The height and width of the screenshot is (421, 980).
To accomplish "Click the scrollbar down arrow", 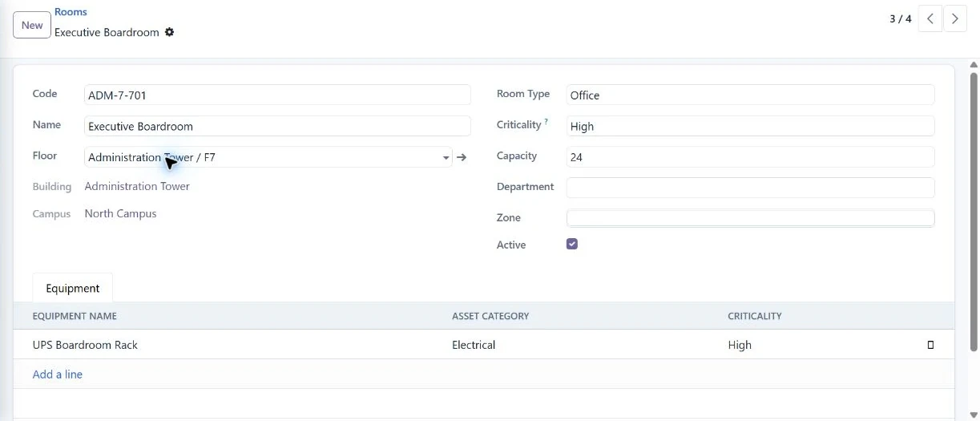I will click(974, 415).
